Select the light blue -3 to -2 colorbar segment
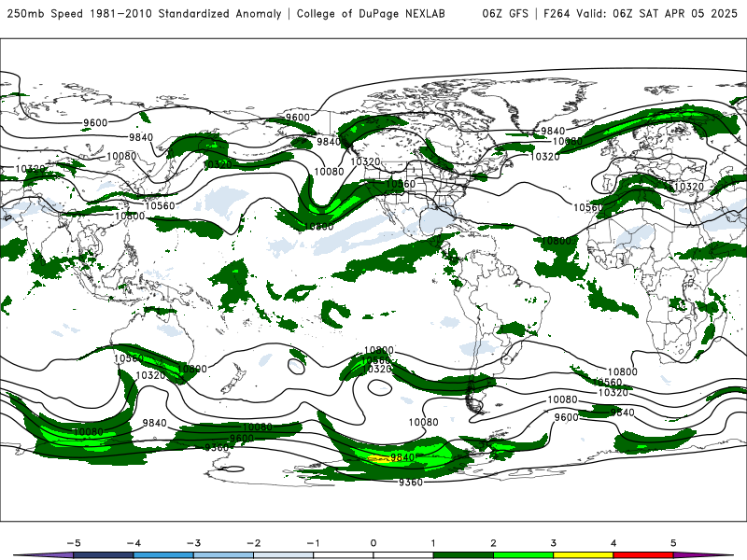Viewport: 747px width, 560px height. (x=223, y=555)
